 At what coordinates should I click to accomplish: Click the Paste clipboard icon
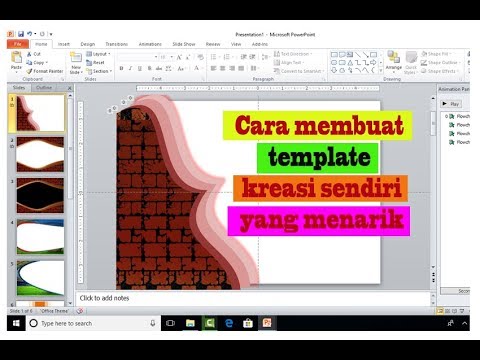16,57
